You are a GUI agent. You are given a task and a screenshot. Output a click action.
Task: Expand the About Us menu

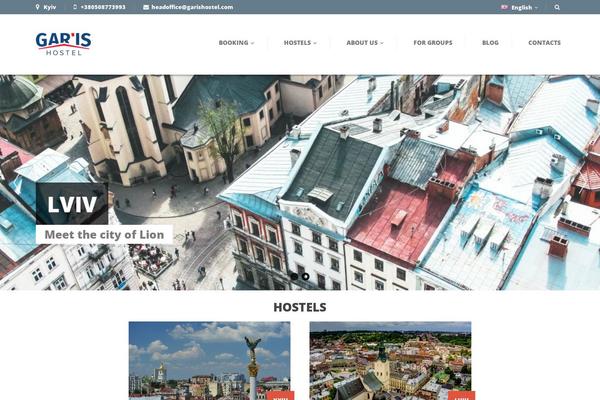click(x=365, y=43)
